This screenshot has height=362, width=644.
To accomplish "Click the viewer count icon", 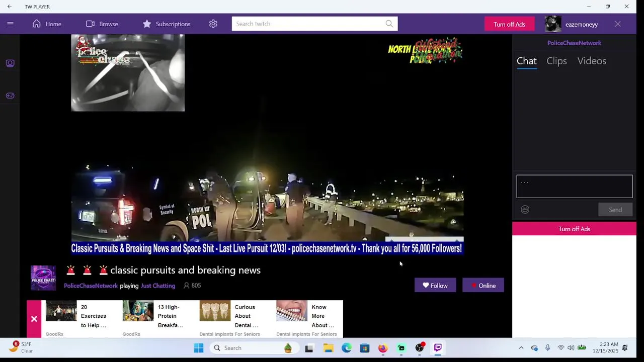I will point(186,286).
